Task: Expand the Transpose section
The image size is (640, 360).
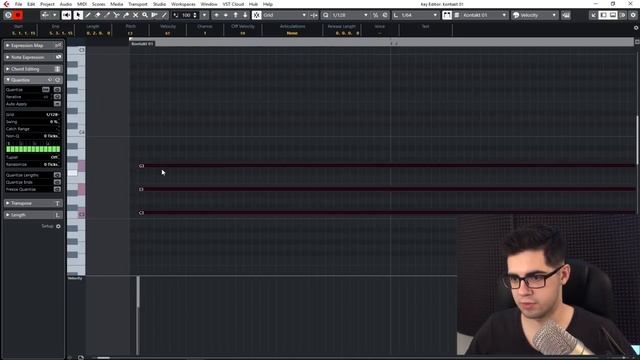Action: 33,203
